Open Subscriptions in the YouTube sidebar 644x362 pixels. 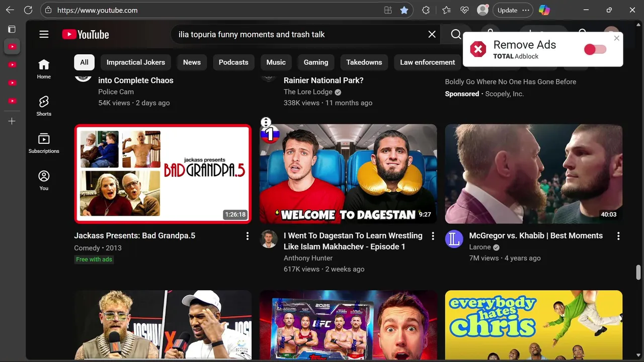click(44, 143)
